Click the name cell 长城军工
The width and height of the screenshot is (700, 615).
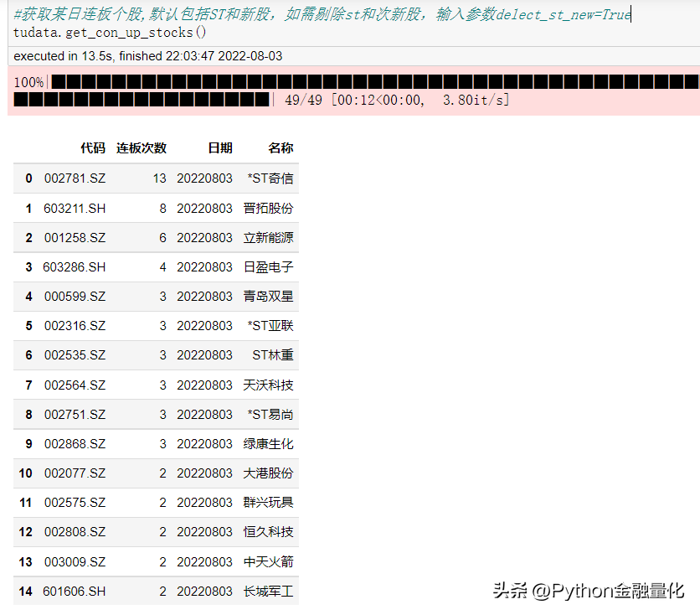pyautogui.click(x=268, y=592)
